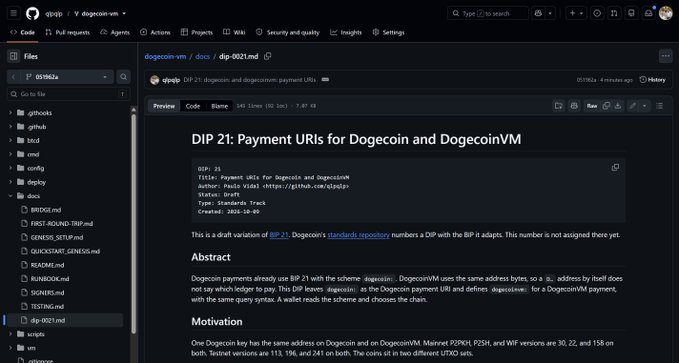Open the Copilot chat icon
The height and width of the screenshot is (363, 679).
[538, 13]
